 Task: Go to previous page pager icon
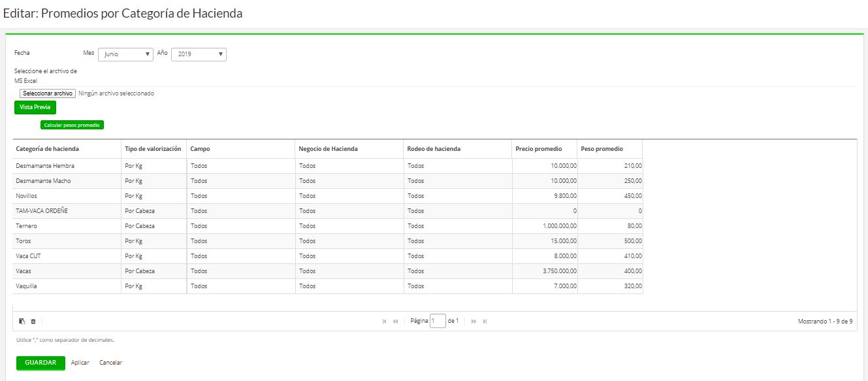tap(395, 322)
